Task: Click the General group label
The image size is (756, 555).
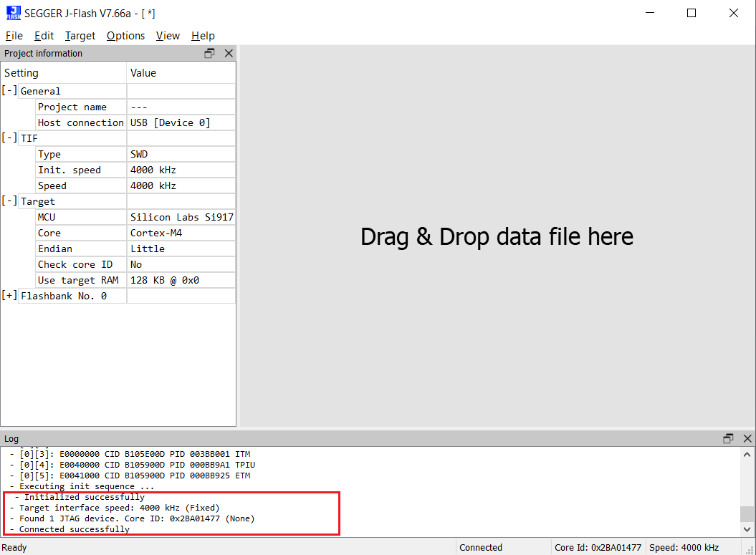Action: click(x=41, y=91)
